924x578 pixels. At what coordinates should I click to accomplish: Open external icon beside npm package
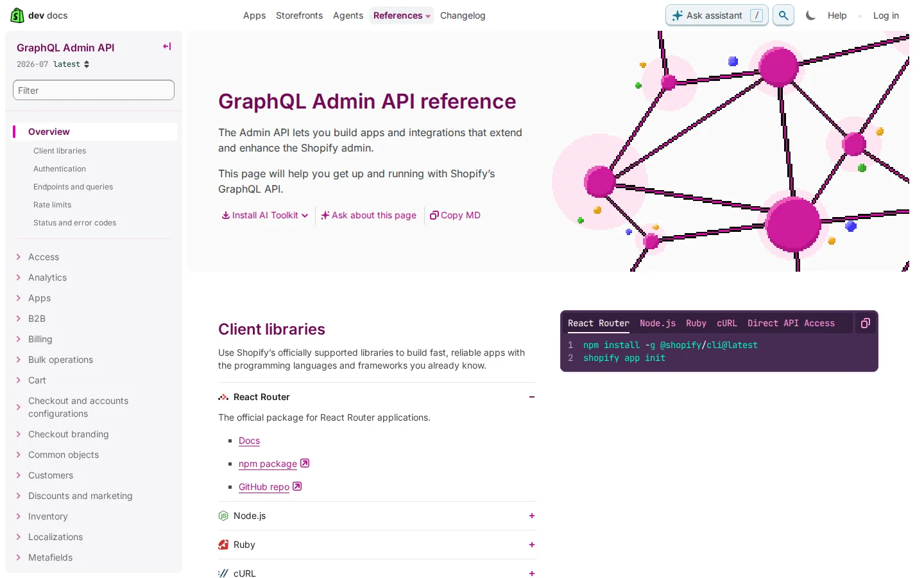[305, 463]
